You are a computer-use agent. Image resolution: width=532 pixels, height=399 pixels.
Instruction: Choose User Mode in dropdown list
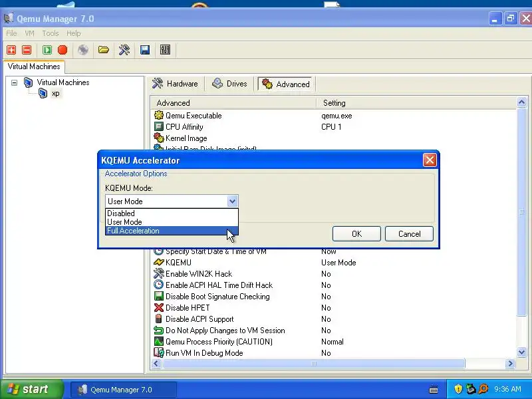(172, 222)
